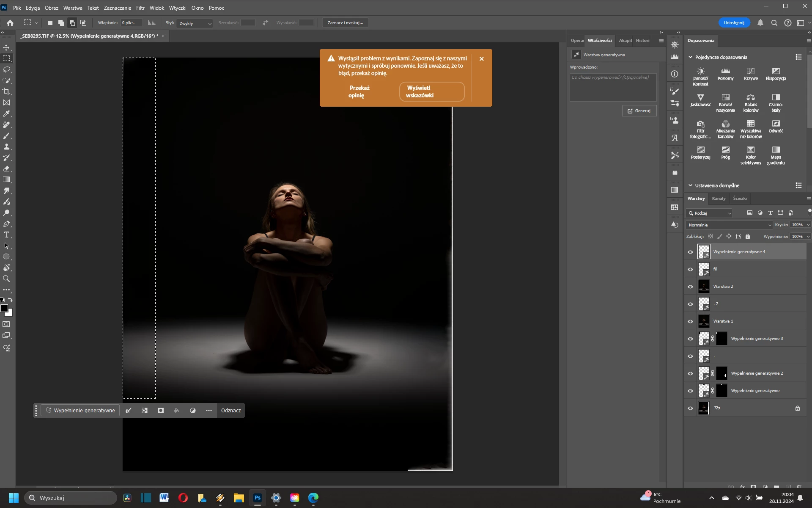Image resolution: width=812 pixels, height=508 pixels.
Task: Switch to the Kanały tab
Action: (x=719, y=198)
